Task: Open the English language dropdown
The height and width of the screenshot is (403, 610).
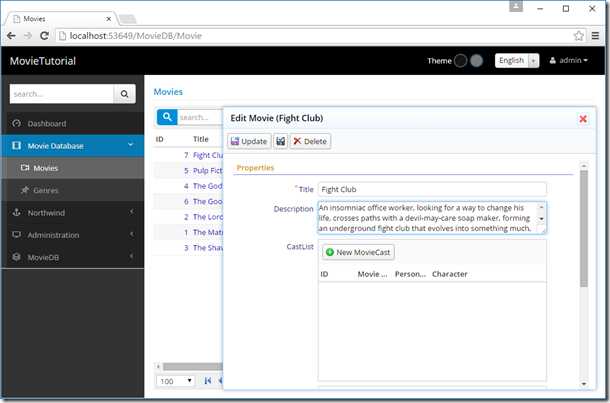Action: [517, 60]
